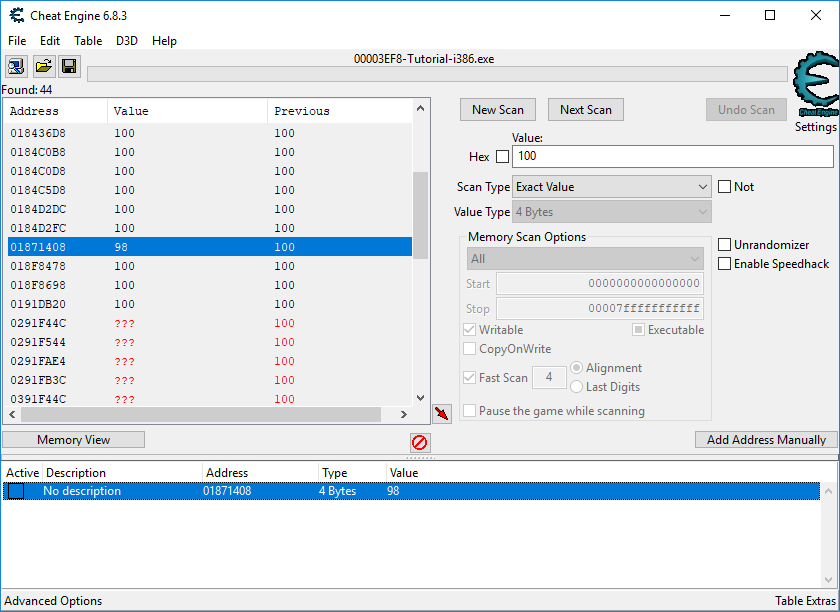Click the floppy disk save icon
Image resolution: width=840 pixels, height=612 pixels.
(x=69, y=66)
